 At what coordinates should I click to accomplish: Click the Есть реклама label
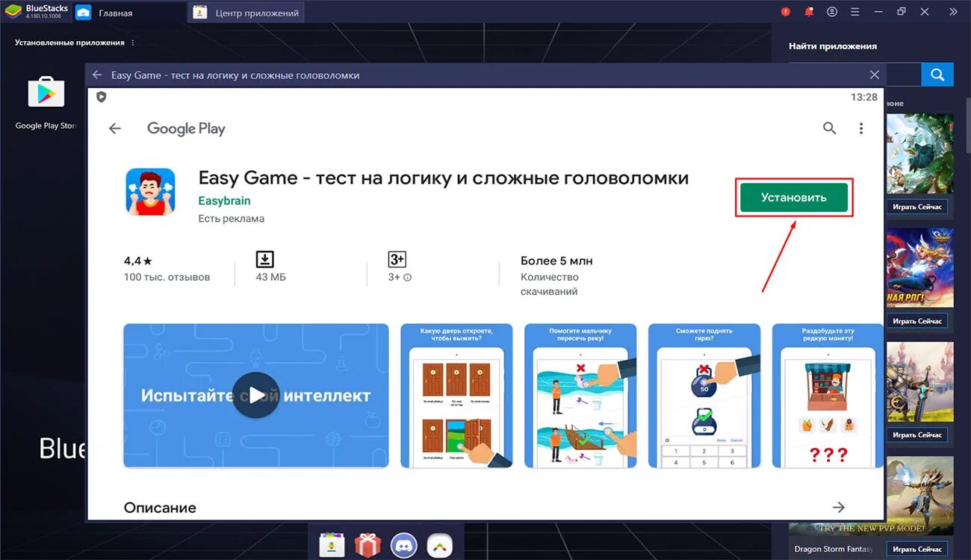(232, 219)
